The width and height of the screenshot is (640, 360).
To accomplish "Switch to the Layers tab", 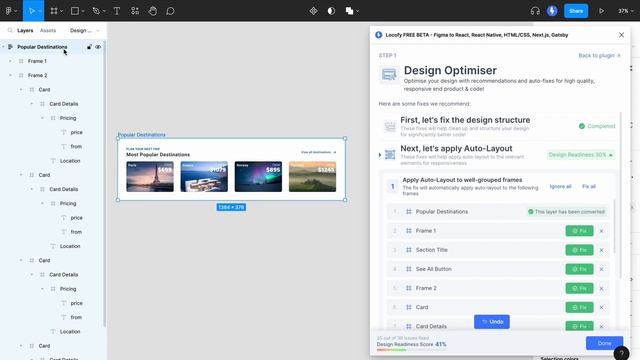I will (x=25, y=31).
